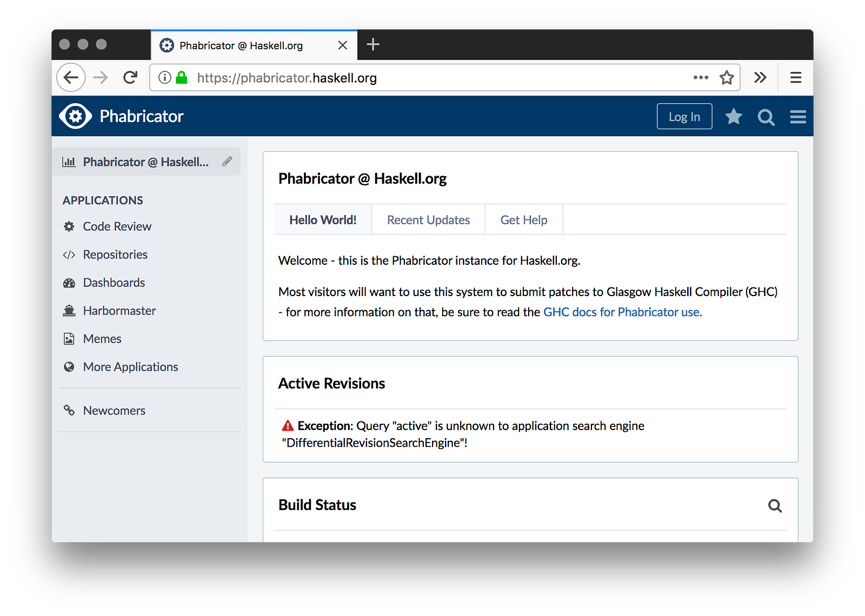Open the Phabricator header hamburger menu
Viewport: 865px width, 616px height.
(798, 117)
